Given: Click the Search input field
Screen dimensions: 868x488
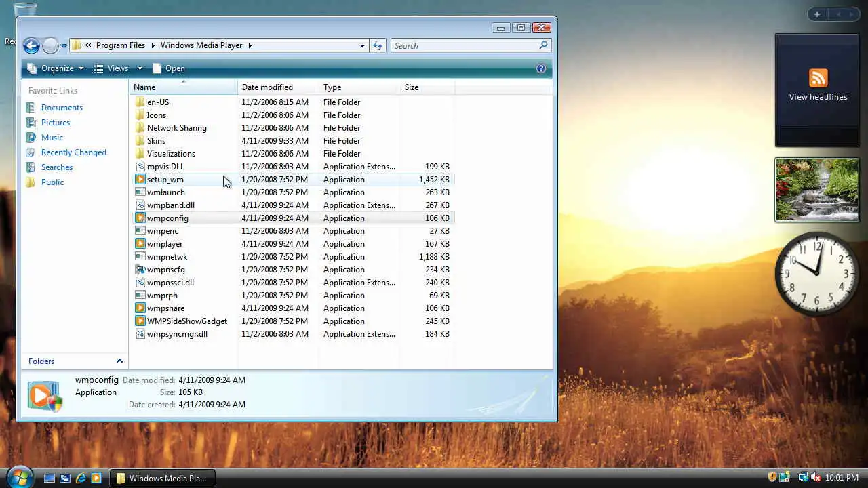Looking at the screenshot, I should pyautogui.click(x=465, y=45).
